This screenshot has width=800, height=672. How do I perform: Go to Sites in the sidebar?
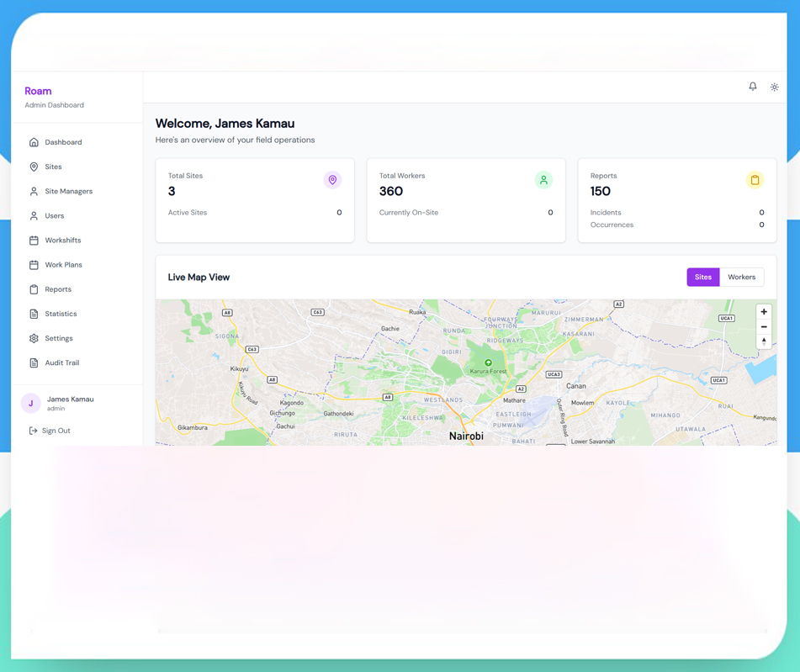coord(77,167)
